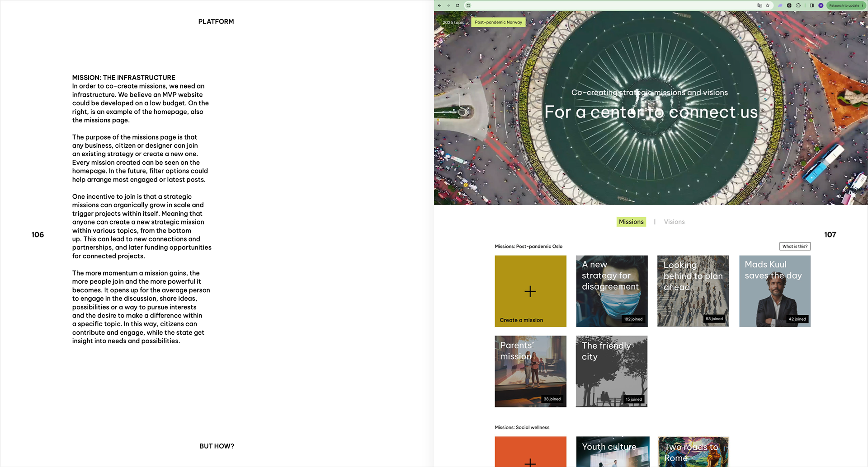The image size is (868, 467).
Task: Click page number 106
Action: pyautogui.click(x=38, y=235)
